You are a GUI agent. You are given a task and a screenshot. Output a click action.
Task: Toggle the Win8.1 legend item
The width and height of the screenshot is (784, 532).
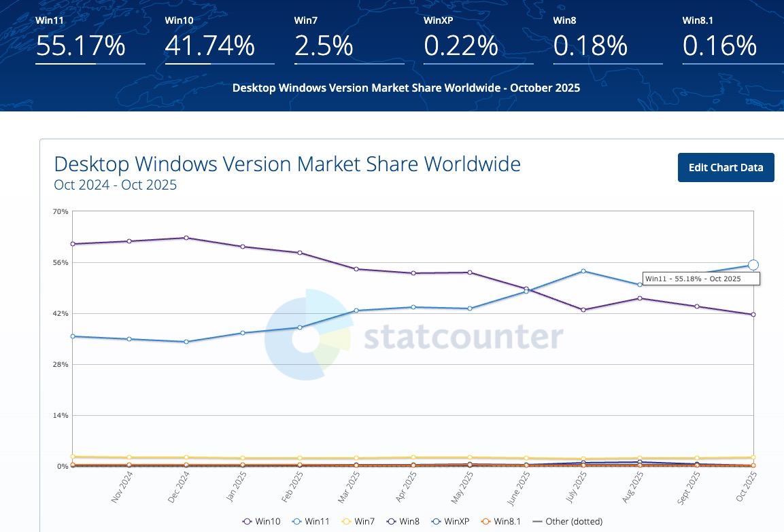point(505,521)
